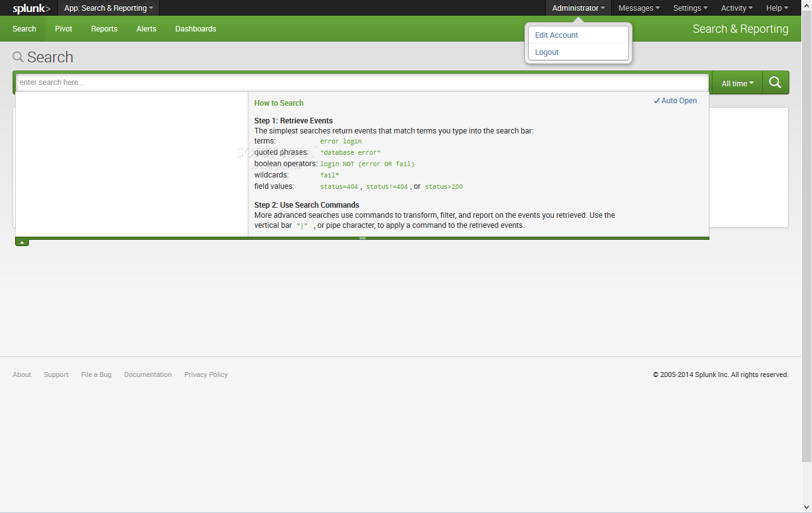
Task: Open App: Search & Reporting dropdown
Action: 108,8
